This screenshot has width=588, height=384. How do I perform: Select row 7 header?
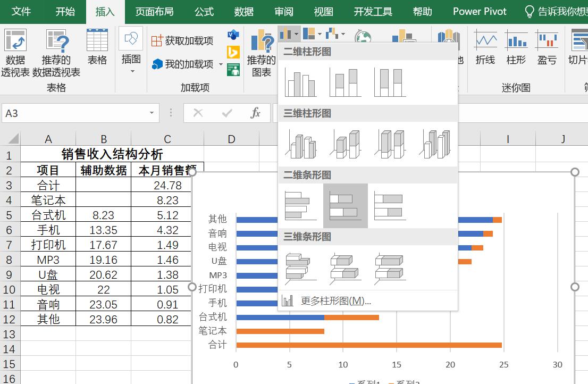(x=9, y=245)
